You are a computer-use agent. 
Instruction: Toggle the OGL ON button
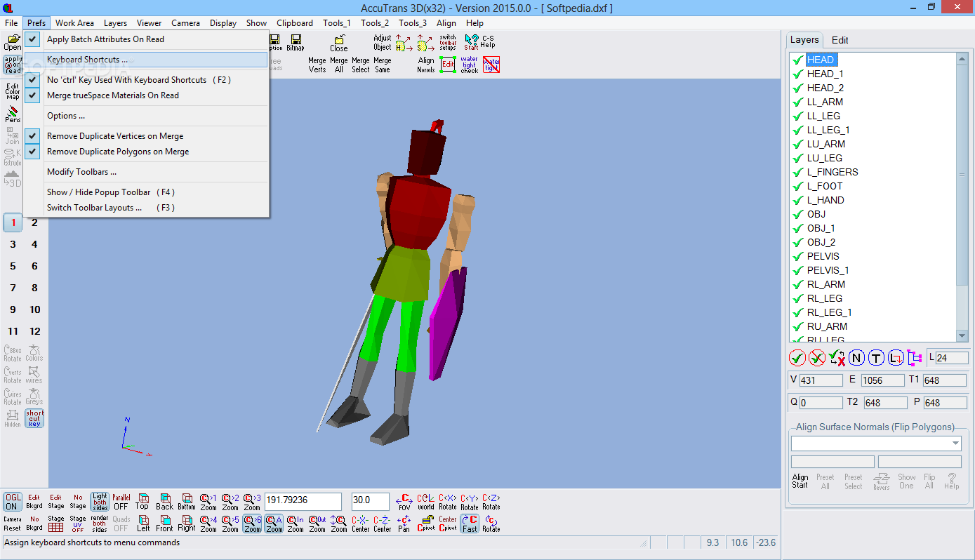13,501
